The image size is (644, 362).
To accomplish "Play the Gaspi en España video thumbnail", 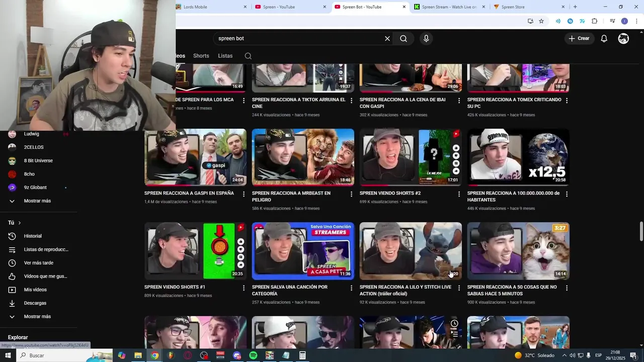I will point(195,157).
